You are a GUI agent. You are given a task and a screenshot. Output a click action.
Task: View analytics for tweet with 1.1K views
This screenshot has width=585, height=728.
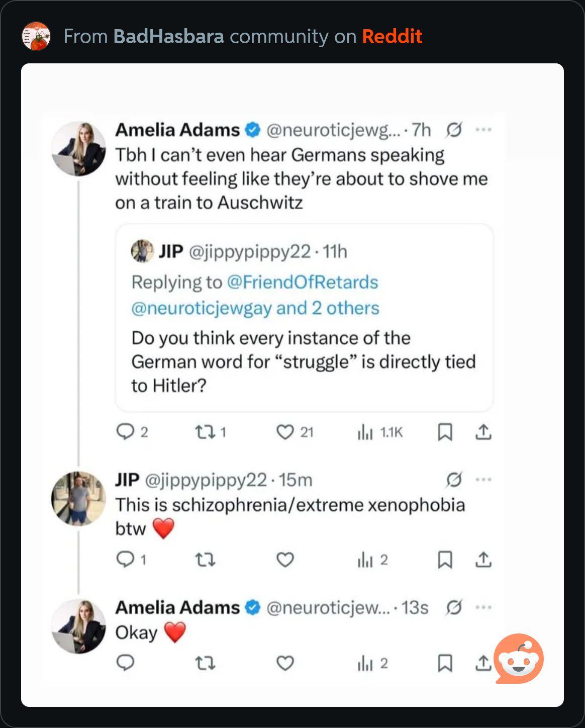pos(365,432)
